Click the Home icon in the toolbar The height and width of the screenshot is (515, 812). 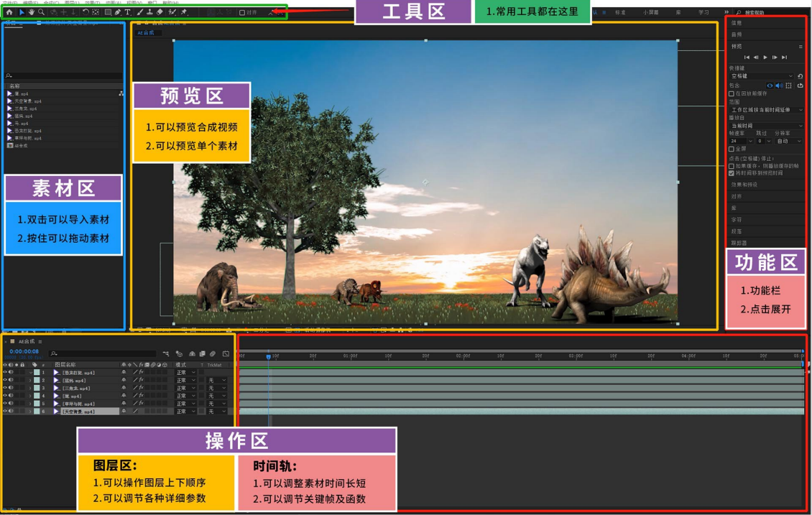pos(9,12)
